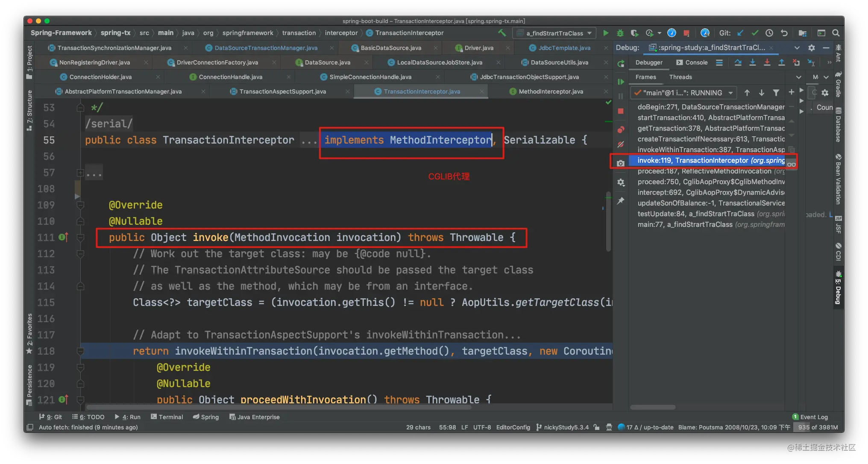This screenshot has height=464, width=868.
Task: Mute breakpoints in the debug sidebar
Action: (x=621, y=144)
